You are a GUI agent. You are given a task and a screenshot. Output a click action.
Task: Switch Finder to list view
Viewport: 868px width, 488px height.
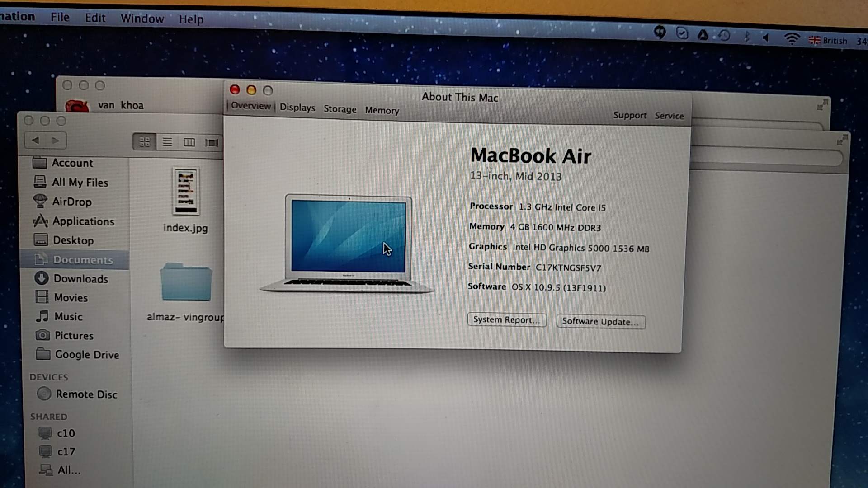167,142
